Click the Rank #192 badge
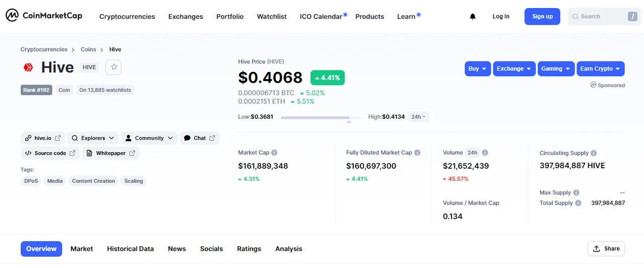The height and width of the screenshot is (268, 644). point(36,90)
